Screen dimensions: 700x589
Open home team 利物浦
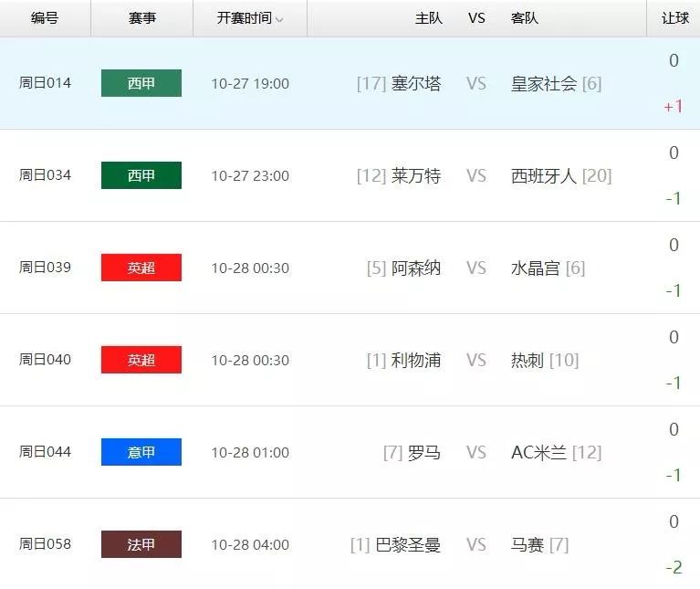[x=416, y=361]
